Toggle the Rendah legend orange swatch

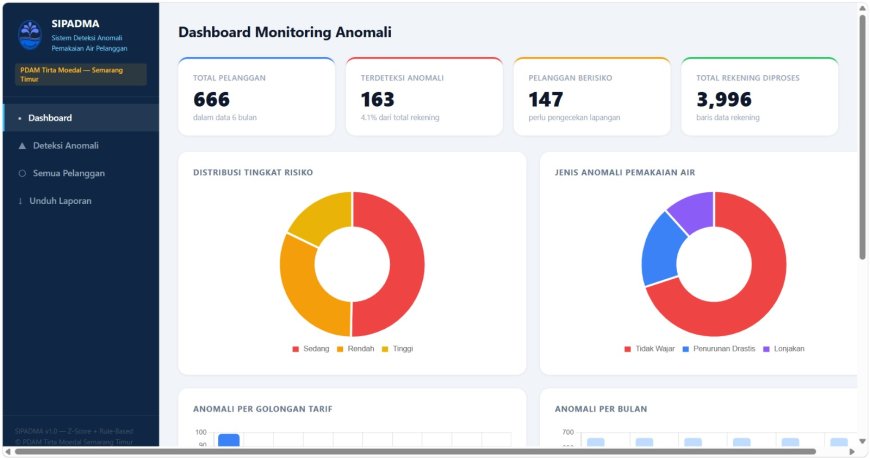pyautogui.click(x=340, y=349)
